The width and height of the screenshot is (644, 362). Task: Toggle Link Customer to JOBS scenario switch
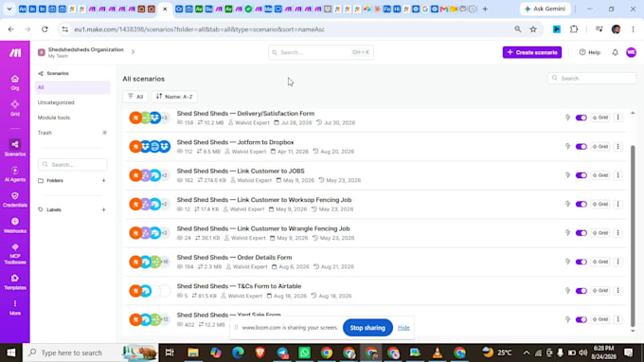pos(581,175)
